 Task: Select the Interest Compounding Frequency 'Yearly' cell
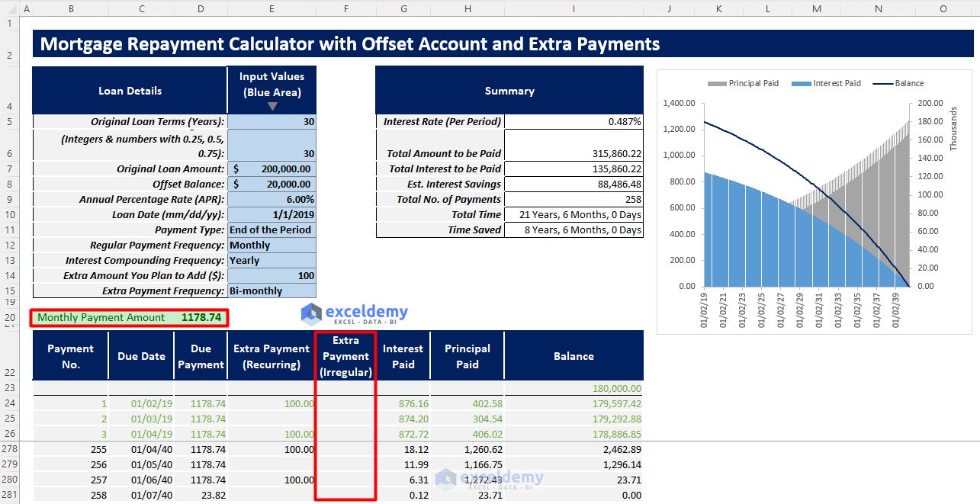pos(272,260)
